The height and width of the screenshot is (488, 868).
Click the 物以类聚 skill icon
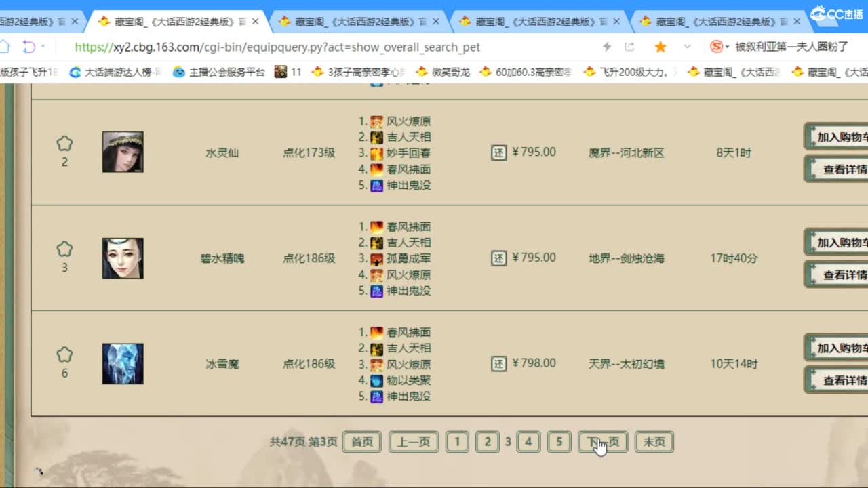coord(376,381)
